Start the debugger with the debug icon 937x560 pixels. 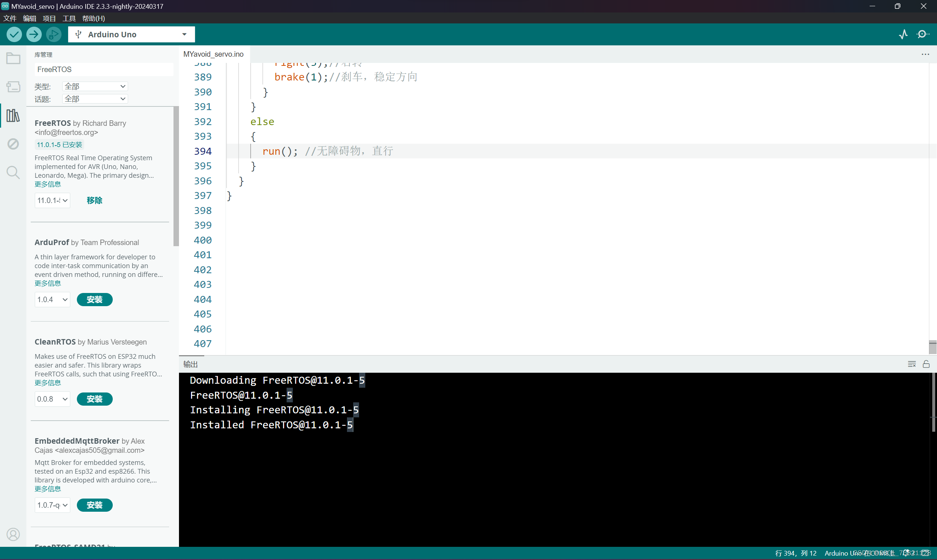[53, 34]
